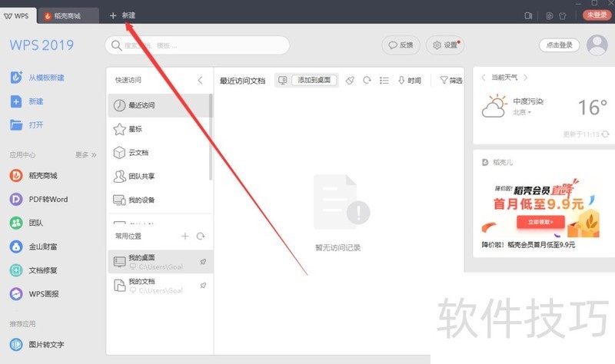615x364 pixels.
Task: Go to next weather card arrow
Action: click(526, 78)
